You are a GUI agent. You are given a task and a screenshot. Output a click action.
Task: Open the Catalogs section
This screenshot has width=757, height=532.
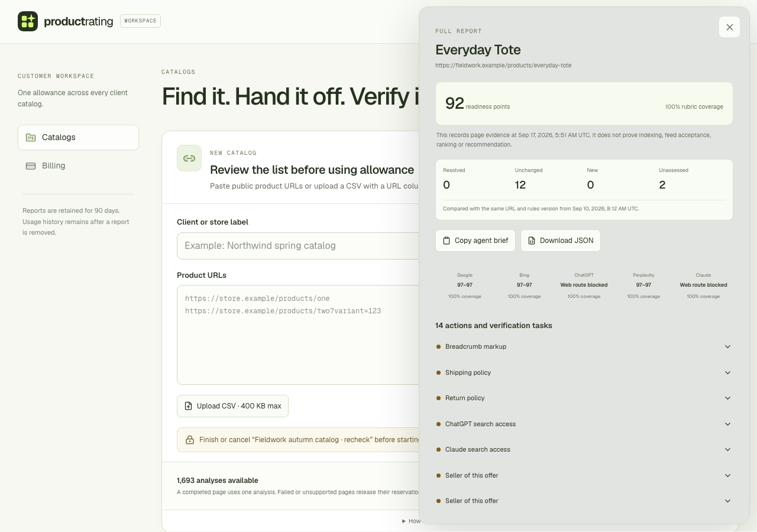click(x=78, y=137)
